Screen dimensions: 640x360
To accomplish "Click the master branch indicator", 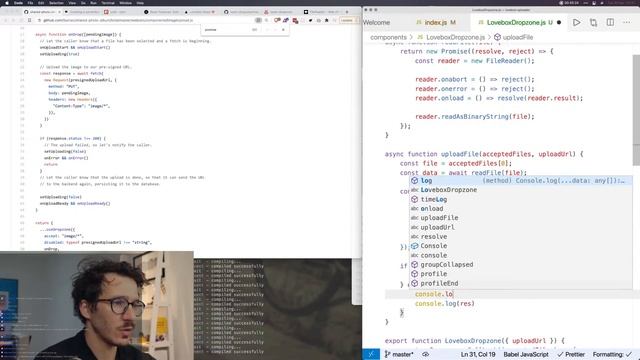I will [399, 354].
